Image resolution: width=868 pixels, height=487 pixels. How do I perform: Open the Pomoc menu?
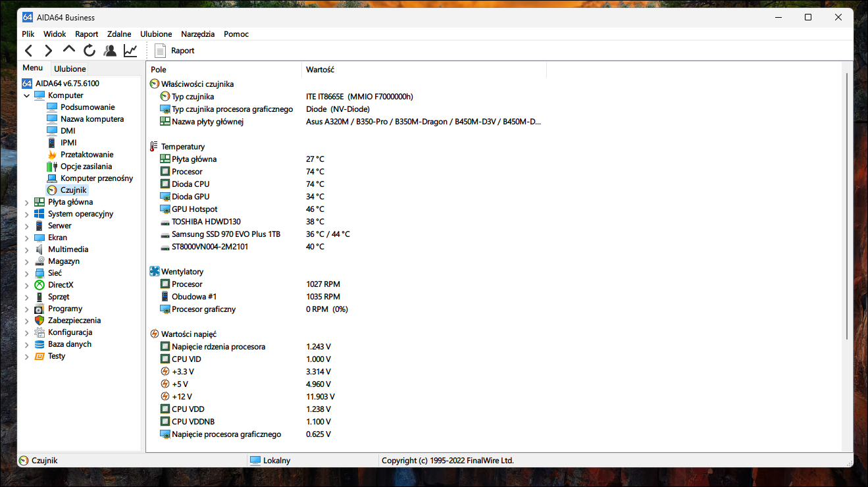pyautogui.click(x=236, y=34)
